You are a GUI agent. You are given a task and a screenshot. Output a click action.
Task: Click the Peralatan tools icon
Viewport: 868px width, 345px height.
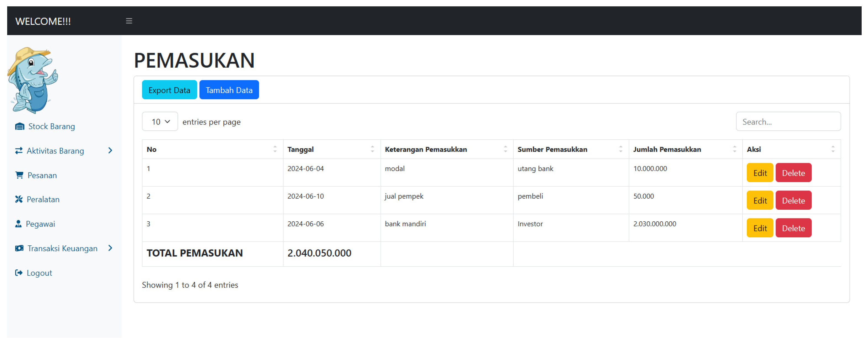click(x=19, y=199)
